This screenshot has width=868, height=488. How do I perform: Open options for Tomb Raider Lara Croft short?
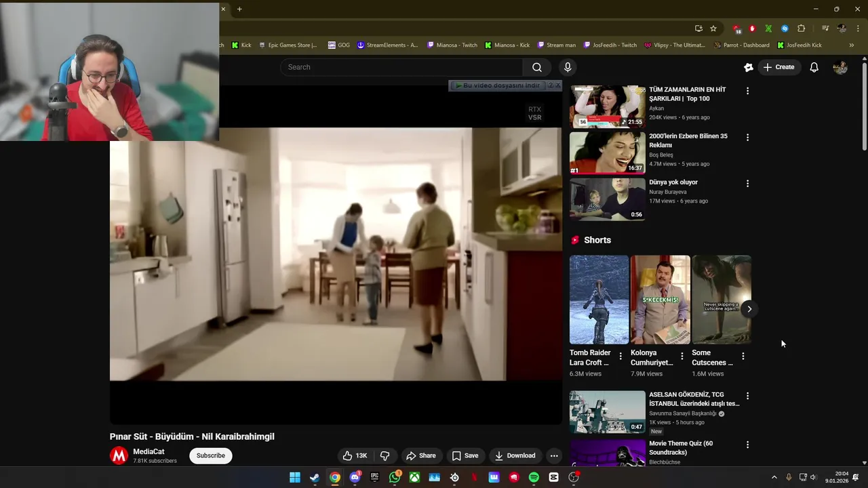(620, 356)
